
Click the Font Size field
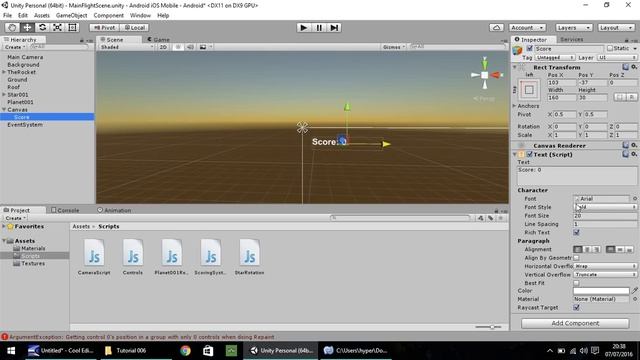[605, 216]
